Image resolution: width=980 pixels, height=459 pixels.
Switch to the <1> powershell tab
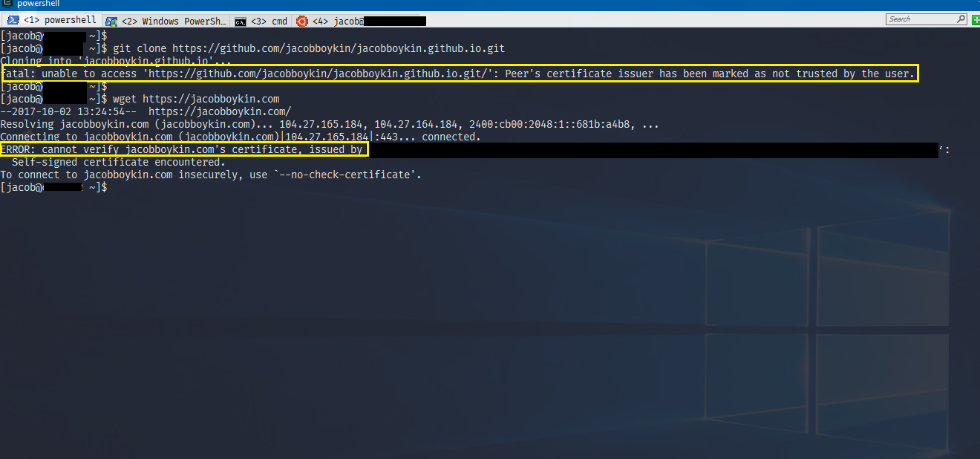click(52, 20)
